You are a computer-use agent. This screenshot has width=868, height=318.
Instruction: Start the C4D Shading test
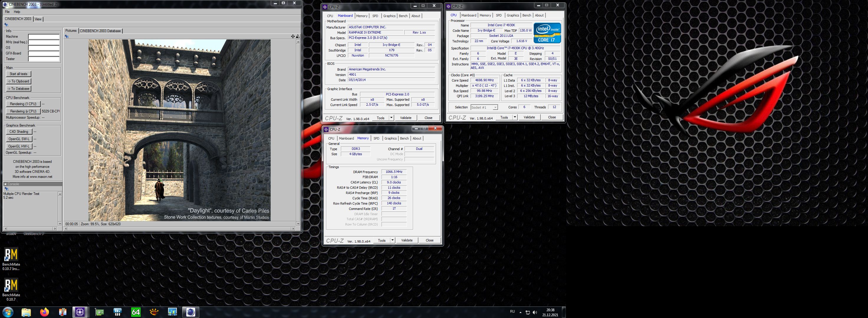coord(19,132)
